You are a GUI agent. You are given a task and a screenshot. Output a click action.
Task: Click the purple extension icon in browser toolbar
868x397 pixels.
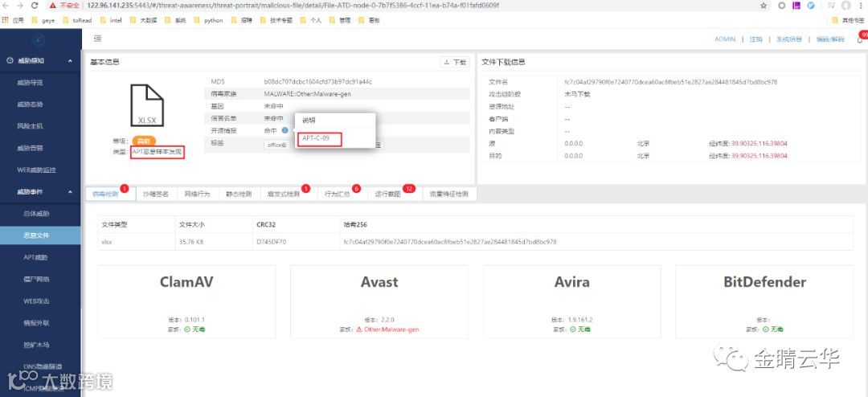[x=796, y=6]
